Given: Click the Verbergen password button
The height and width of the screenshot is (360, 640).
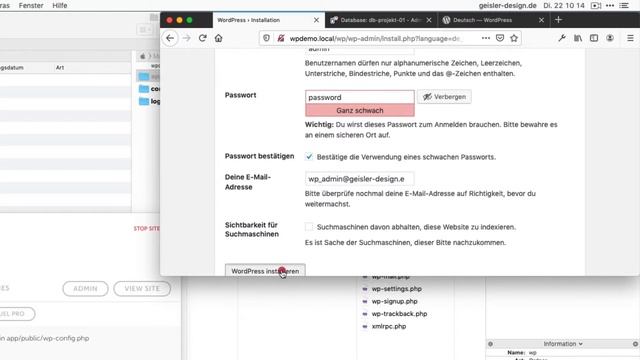Looking at the screenshot, I should coord(444,97).
